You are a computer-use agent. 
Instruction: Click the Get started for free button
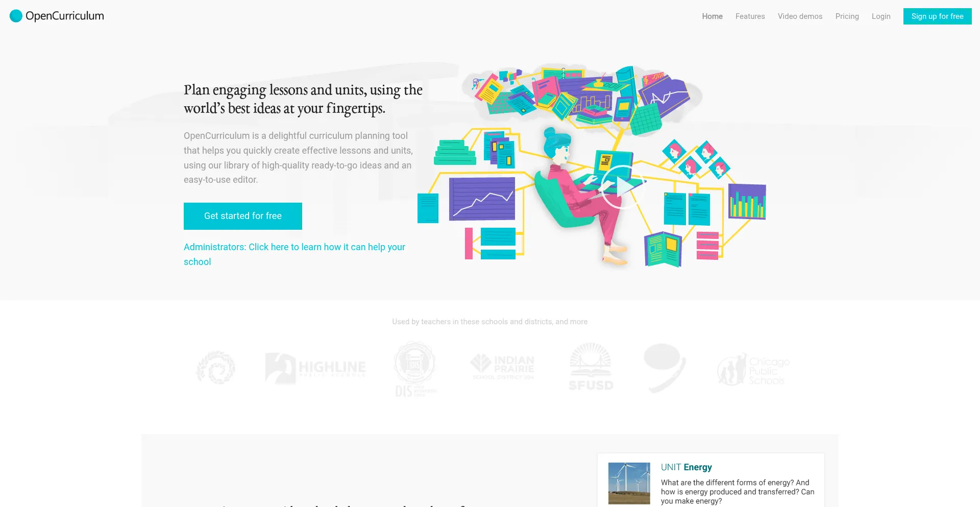[242, 216]
